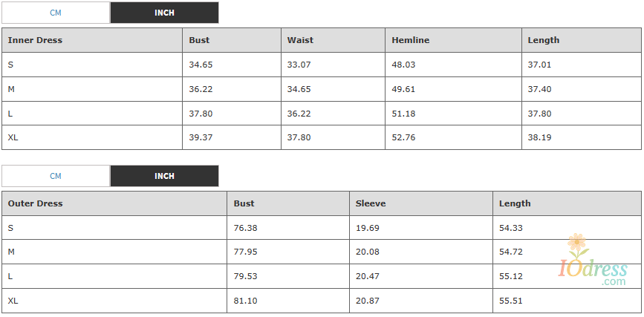Click the Waist column header
The width and height of the screenshot is (644, 317).
[300, 40]
